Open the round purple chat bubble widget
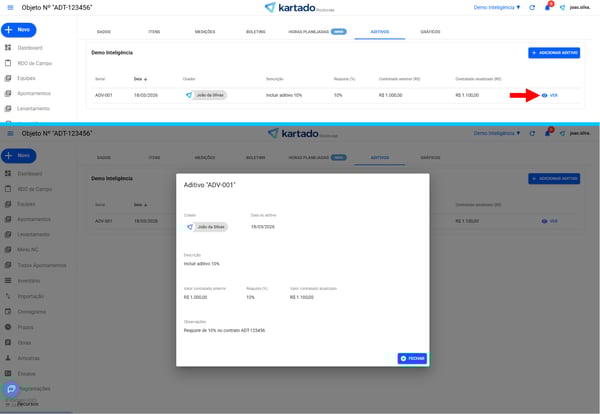 point(11,389)
